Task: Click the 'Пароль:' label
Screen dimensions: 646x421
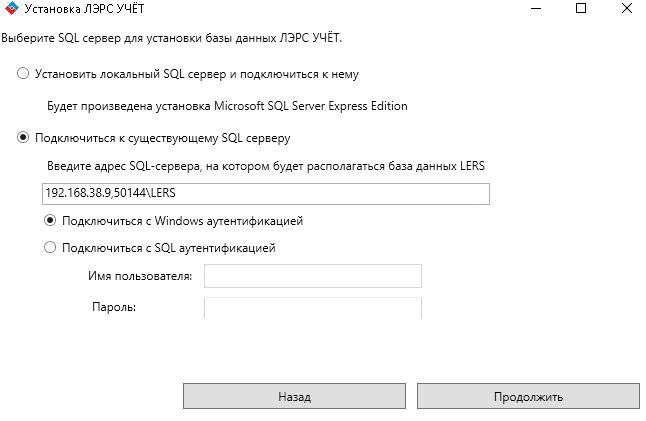Action: pyautogui.click(x=114, y=307)
